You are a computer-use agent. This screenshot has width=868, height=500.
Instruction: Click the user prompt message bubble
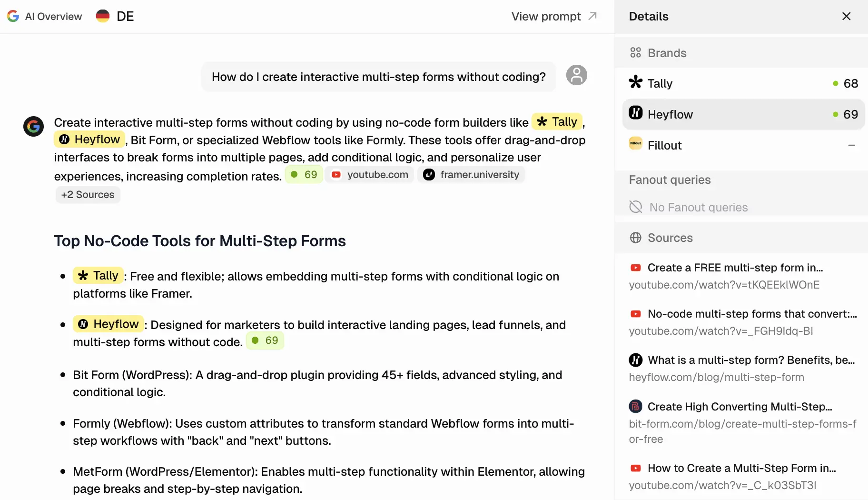[x=379, y=77]
